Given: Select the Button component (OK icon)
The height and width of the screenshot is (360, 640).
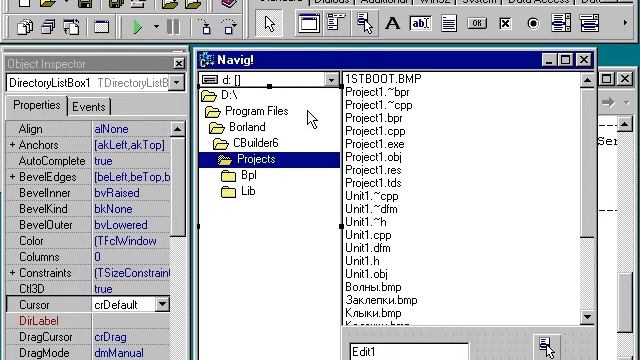Looking at the screenshot, I should (477, 24).
